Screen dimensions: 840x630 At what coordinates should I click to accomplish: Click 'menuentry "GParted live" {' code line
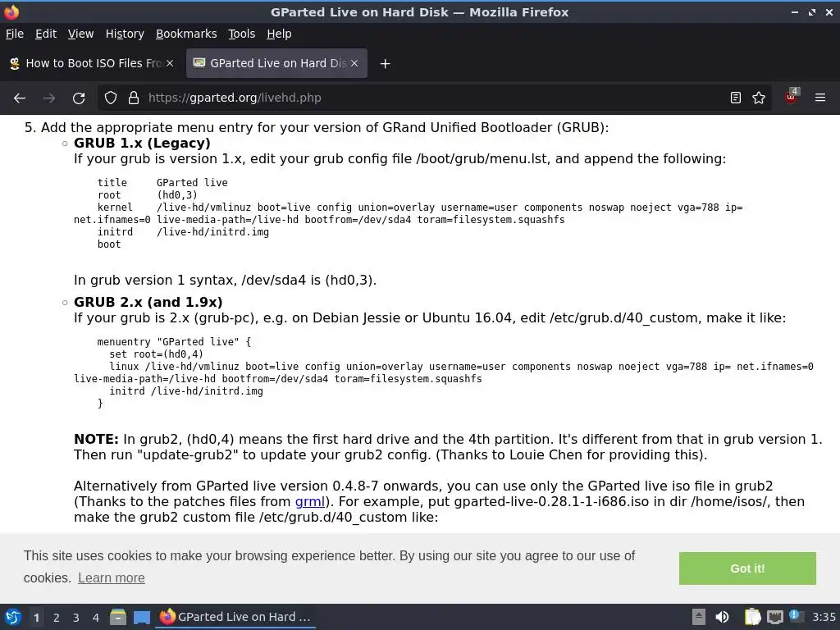174,342
